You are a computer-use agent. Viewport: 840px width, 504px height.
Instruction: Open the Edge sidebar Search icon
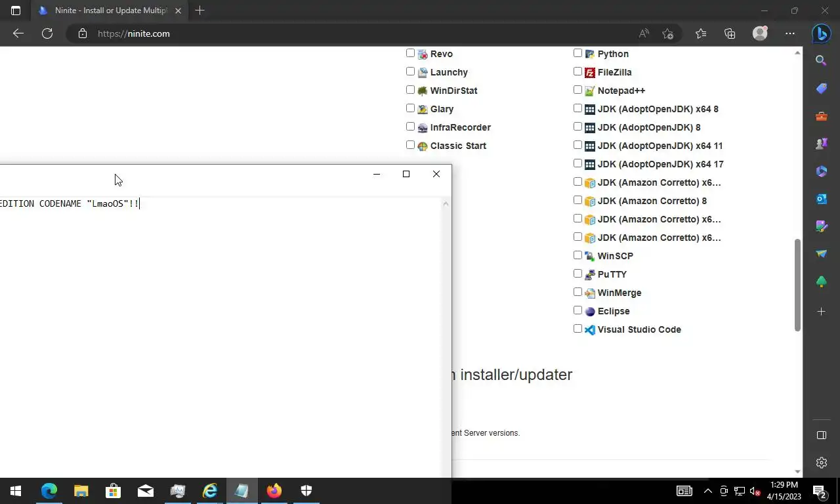coord(821,60)
